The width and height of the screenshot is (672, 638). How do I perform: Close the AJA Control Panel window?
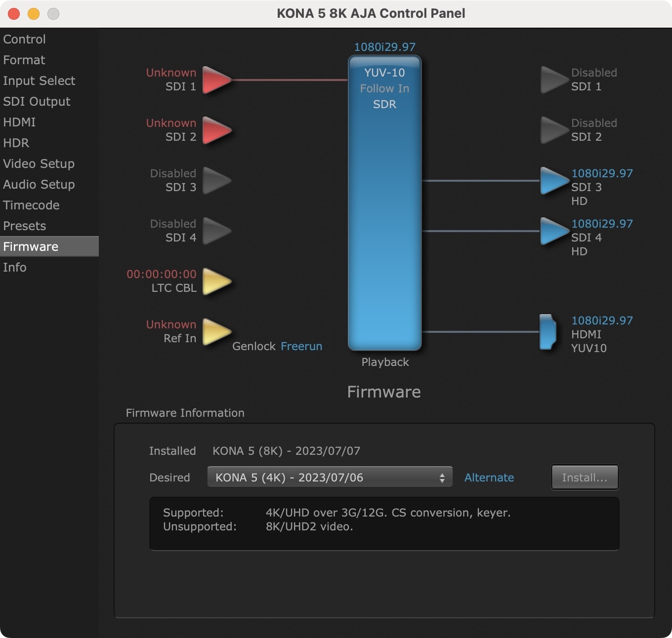click(x=14, y=14)
